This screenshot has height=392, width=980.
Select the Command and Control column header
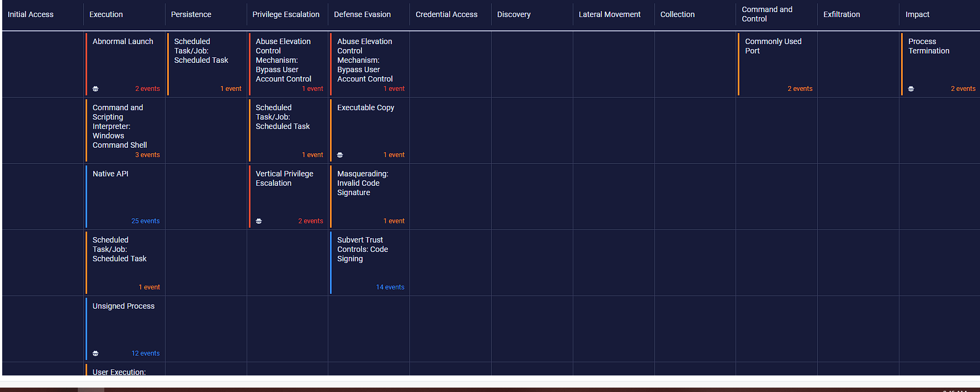click(767, 14)
